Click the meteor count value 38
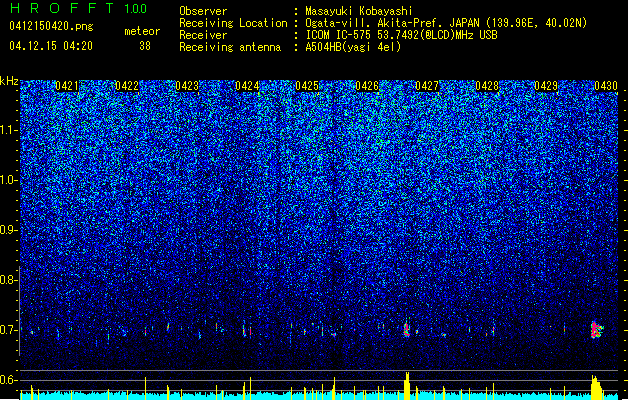This screenshot has width=629, height=400. click(145, 46)
